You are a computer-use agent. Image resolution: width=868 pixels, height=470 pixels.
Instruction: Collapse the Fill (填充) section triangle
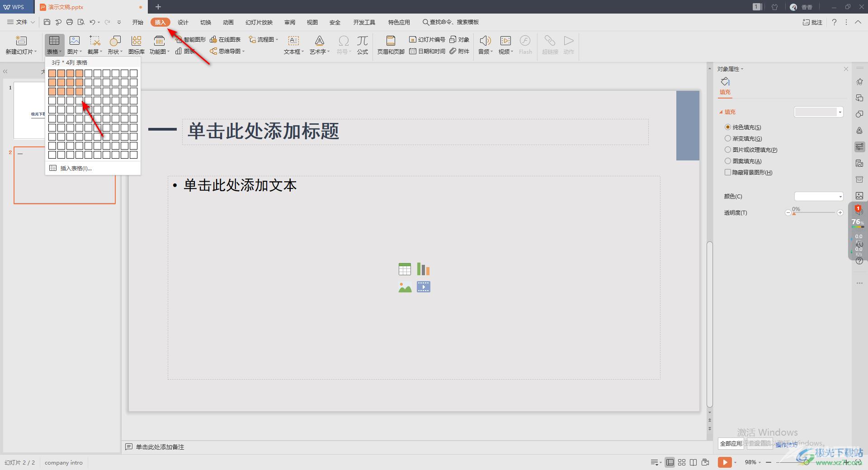tap(721, 112)
